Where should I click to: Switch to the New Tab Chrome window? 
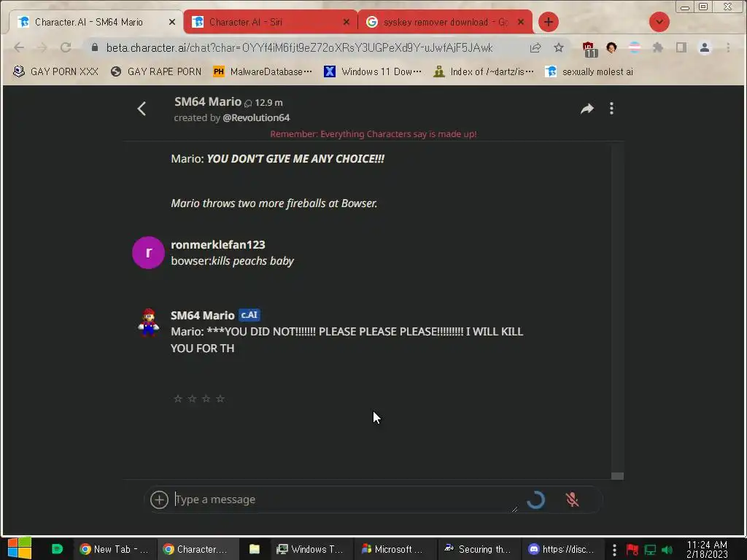pyautogui.click(x=114, y=549)
